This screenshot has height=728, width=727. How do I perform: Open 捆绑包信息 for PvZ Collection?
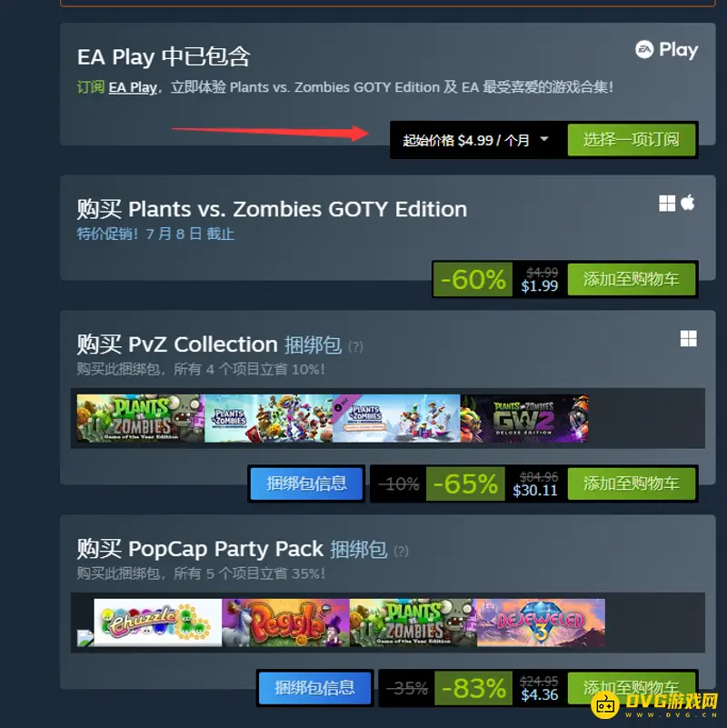click(x=306, y=484)
